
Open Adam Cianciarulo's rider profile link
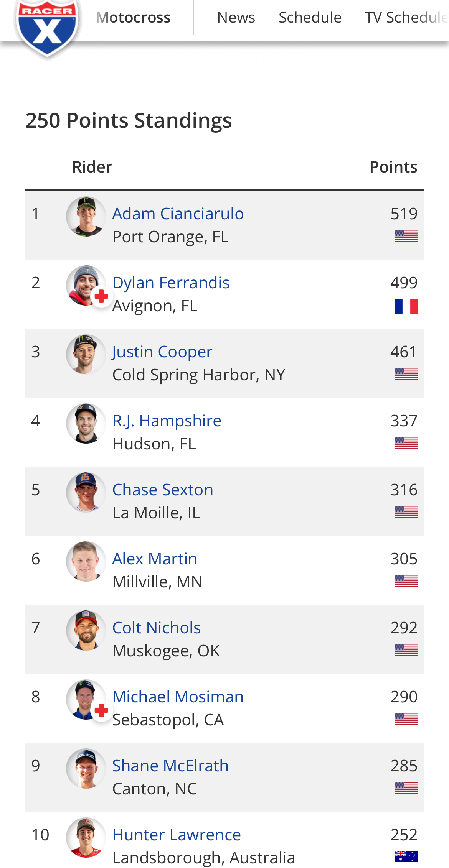click(x=178, y=214)
